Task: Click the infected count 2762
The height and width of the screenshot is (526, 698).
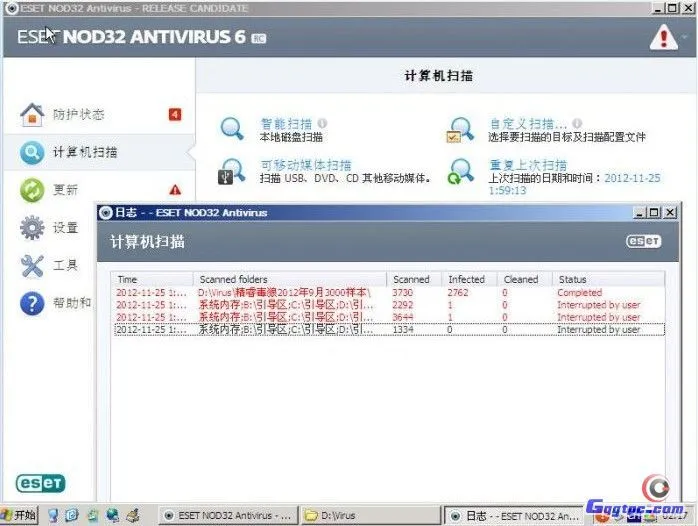Action: (x=458, y=292)
